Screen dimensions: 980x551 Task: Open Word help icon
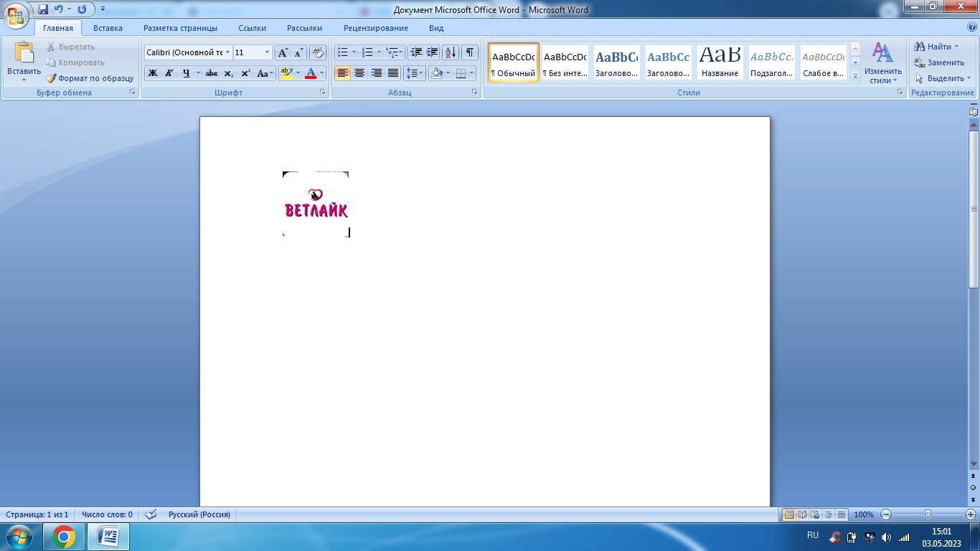[971, 27]
